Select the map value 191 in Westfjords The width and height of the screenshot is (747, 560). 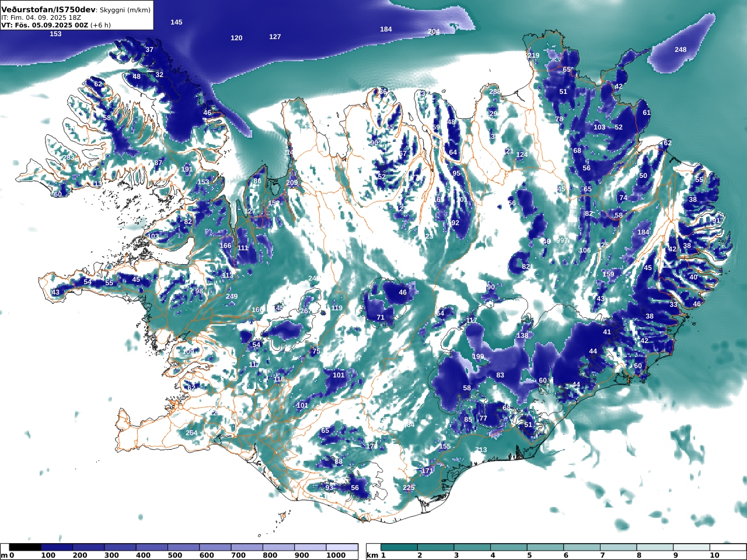click(187, 169)
